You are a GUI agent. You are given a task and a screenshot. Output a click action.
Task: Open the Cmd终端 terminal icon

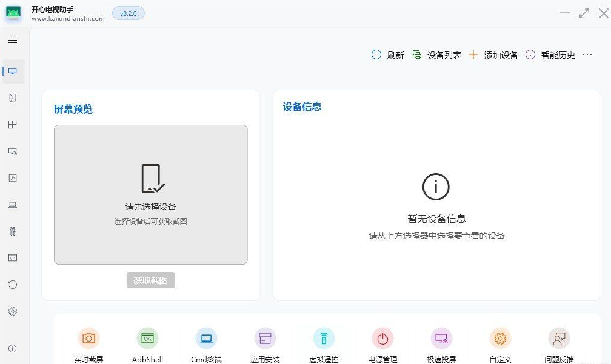pyautogui.click(x=206, y=339)
